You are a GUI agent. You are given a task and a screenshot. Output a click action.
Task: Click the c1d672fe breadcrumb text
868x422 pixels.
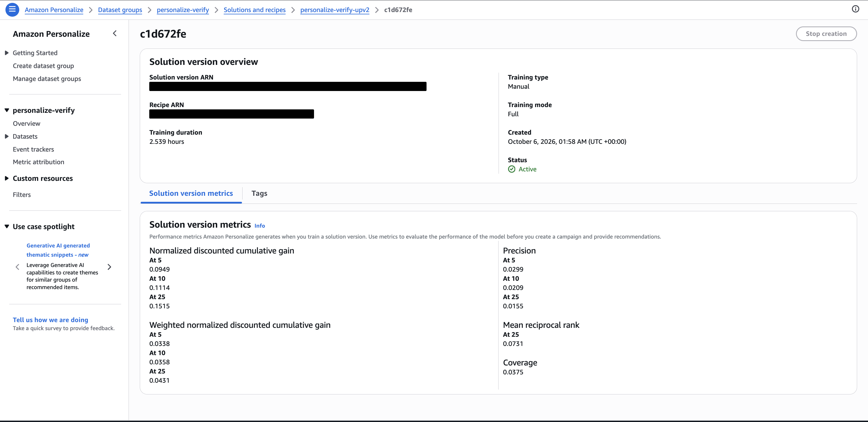pos(398,10)
